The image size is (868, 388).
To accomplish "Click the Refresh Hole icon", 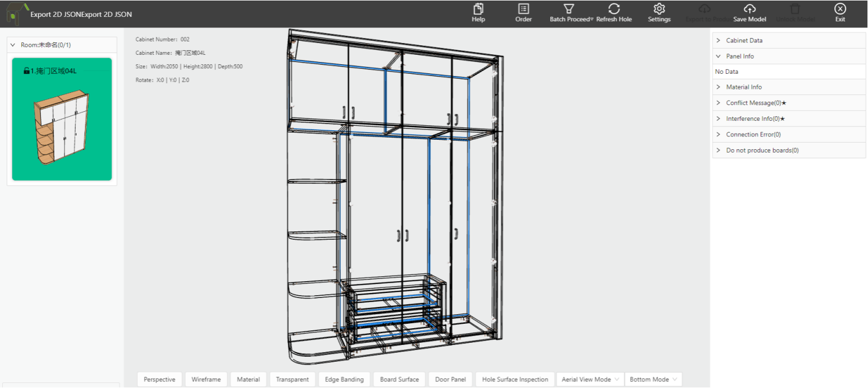I will click(x=614, y=10).
